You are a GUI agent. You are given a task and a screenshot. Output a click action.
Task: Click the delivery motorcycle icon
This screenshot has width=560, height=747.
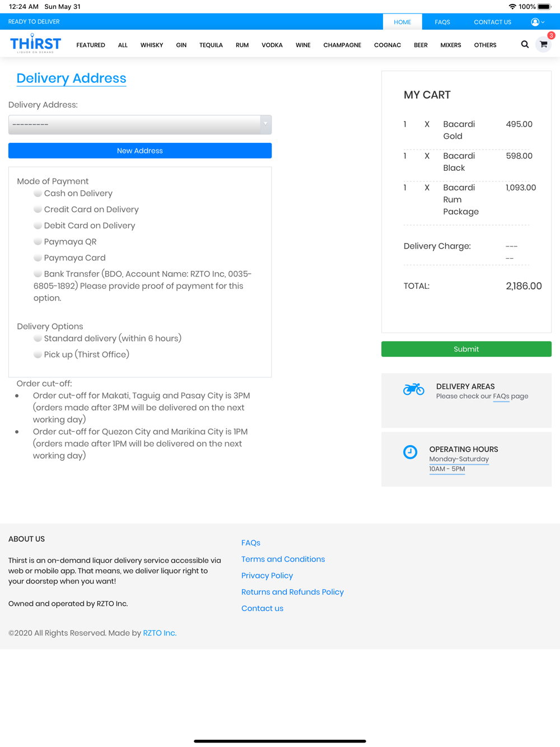[414, 389]
